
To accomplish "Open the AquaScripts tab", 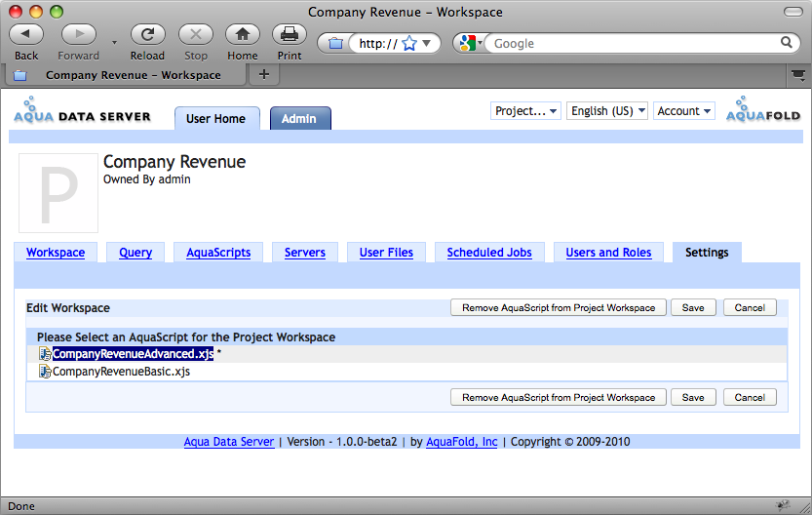I will click(218, 253).
